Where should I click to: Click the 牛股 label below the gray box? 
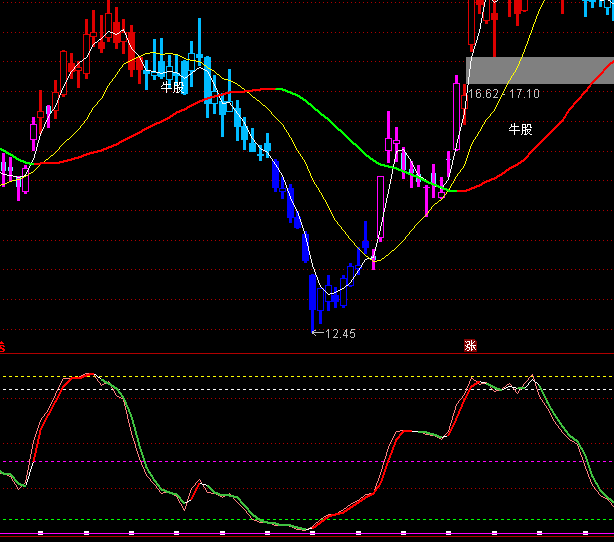coord(520,129)
